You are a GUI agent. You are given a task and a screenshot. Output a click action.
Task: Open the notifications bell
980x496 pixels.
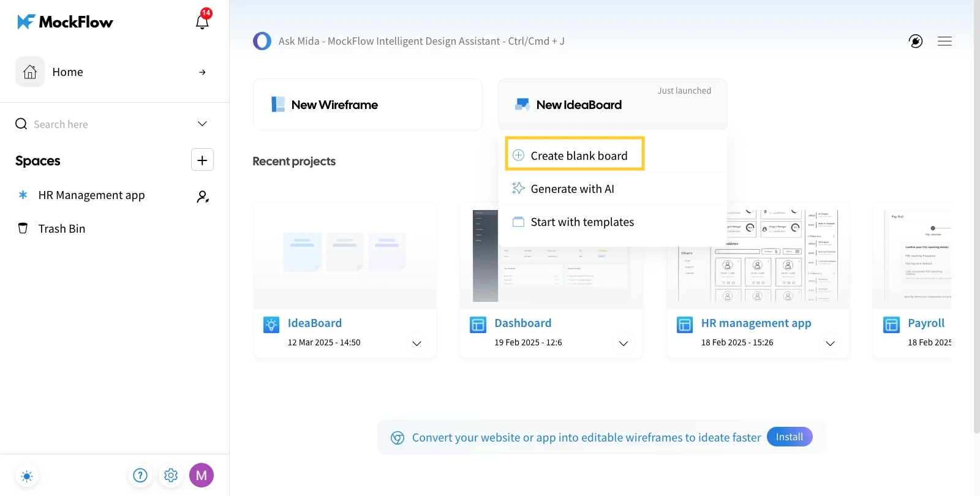202,21
